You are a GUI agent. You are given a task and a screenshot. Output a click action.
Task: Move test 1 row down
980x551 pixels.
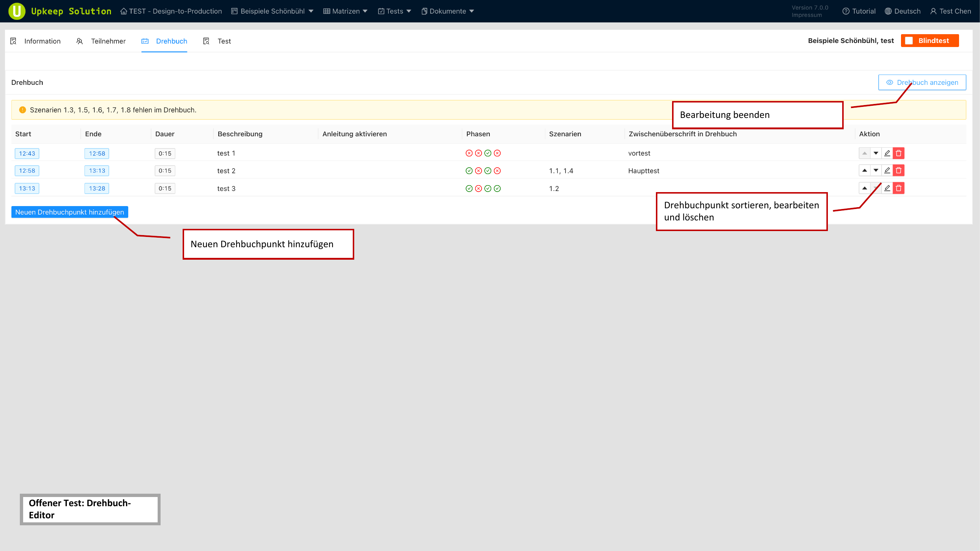pos(876,153)
